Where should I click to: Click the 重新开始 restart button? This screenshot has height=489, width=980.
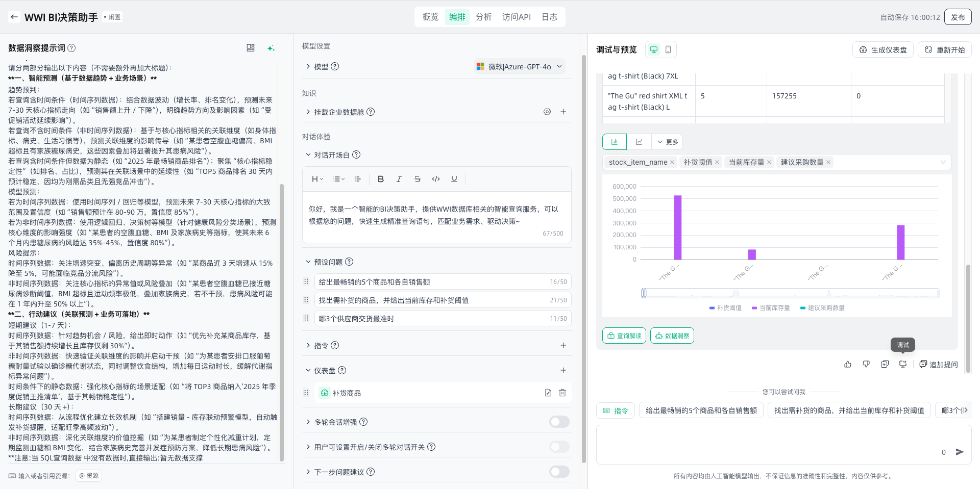[945, 50]
